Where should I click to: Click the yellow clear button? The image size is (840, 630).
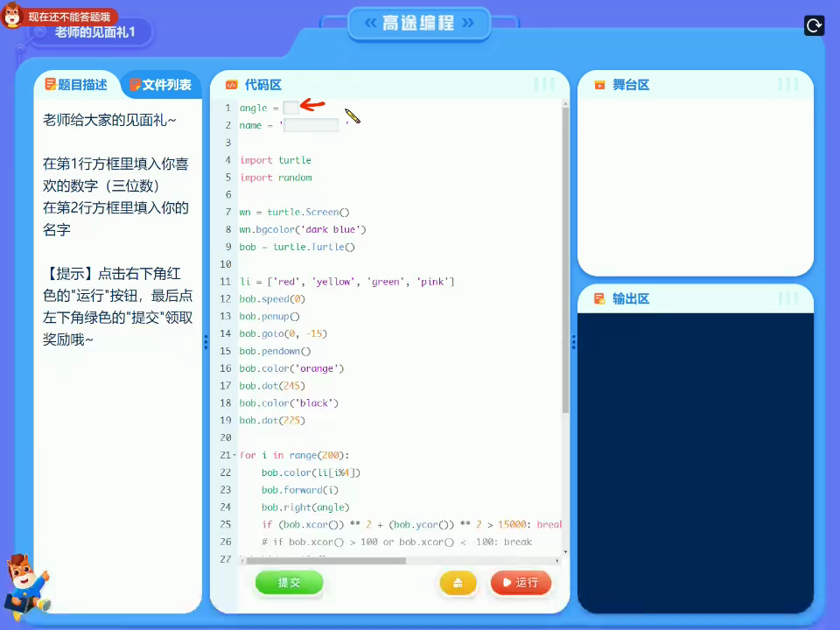pyautogui.click(x=458, y=583)
